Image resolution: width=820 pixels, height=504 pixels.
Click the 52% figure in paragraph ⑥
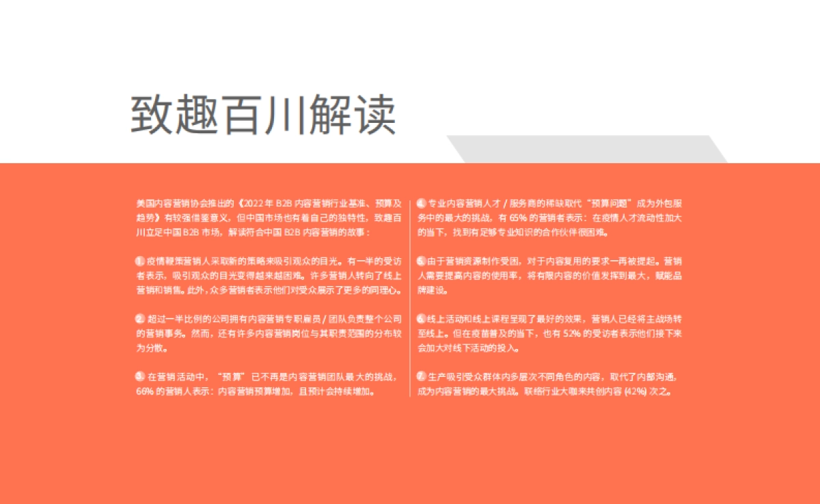pos(572,334)
